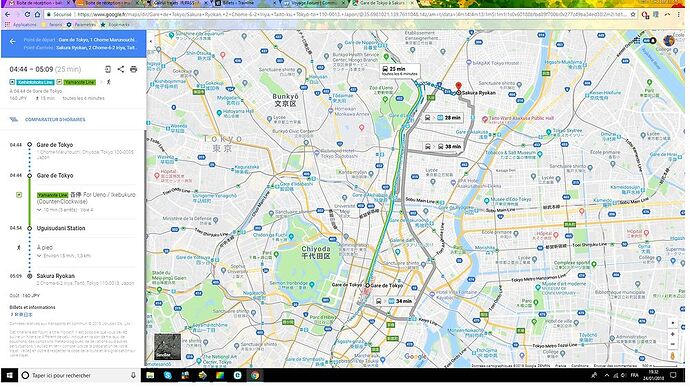The image size is (690, 387).
Task: Send directions to your phone icon
Action: (108, 69)
